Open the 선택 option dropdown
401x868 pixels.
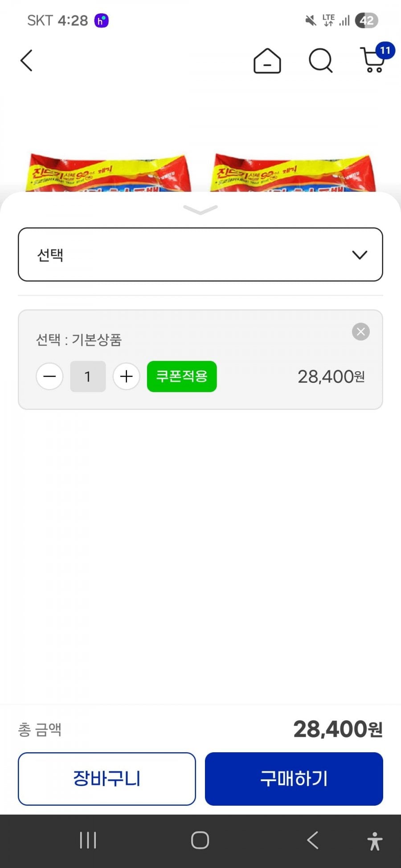click(200, 255)
